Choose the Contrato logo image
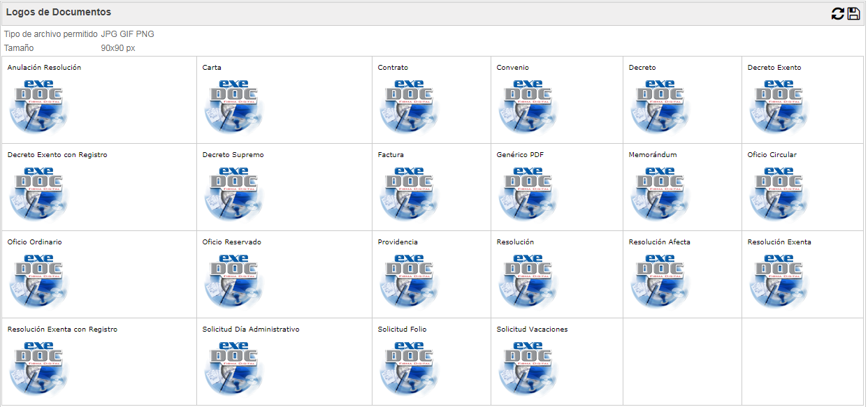The width and height of the screenshot is (868, 407). (x=410, y=107)
